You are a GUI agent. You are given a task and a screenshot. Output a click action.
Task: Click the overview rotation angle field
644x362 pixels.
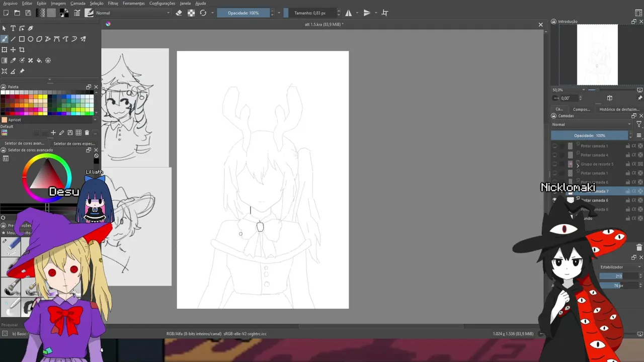[570, 98]
